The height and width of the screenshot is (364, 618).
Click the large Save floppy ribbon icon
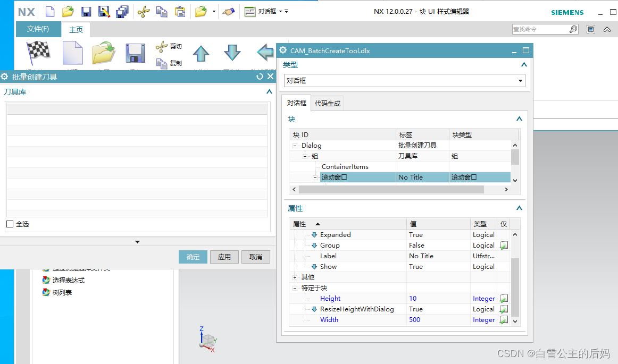(x=136, y=53)
